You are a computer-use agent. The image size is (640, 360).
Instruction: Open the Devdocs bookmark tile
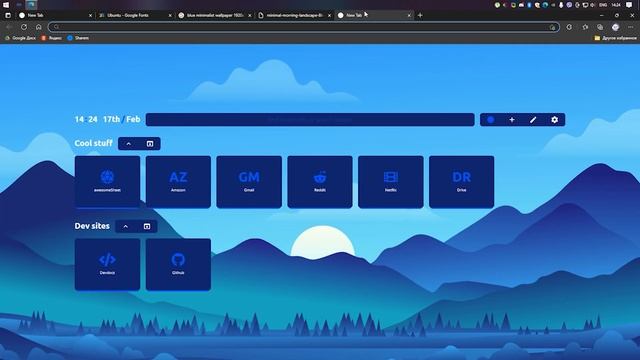[x=107, y=264]
